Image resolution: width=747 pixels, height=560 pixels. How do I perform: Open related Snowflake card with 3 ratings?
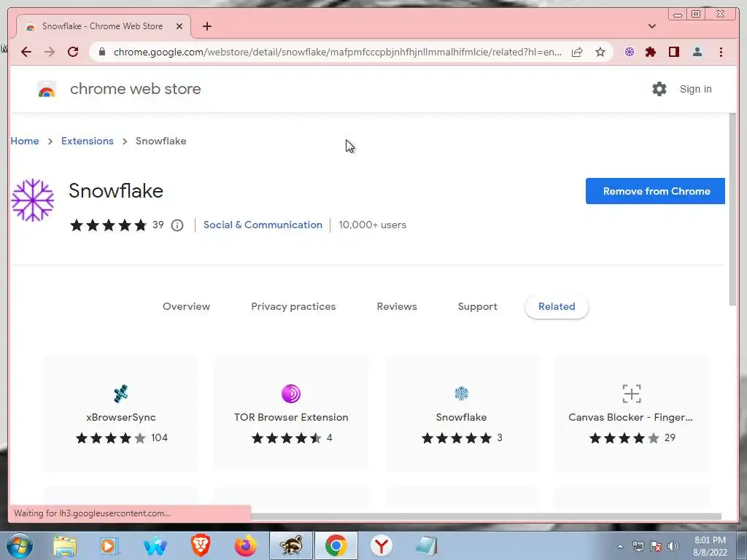click(461, 414)
